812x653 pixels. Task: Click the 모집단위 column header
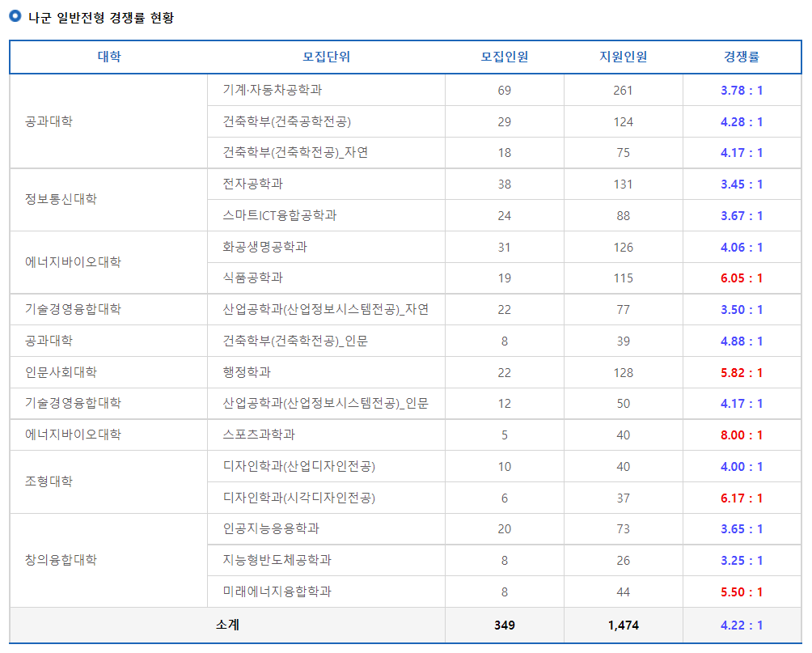326,57
